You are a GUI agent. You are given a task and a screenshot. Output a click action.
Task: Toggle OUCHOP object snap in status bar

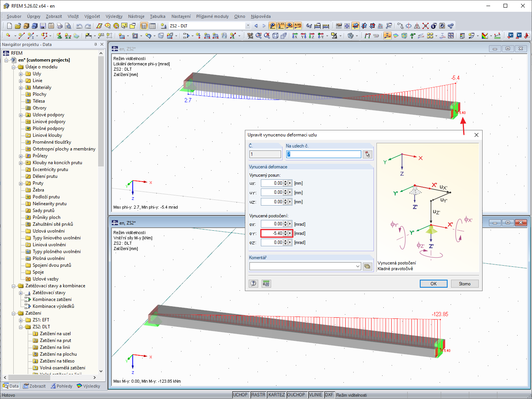point(296,395)
